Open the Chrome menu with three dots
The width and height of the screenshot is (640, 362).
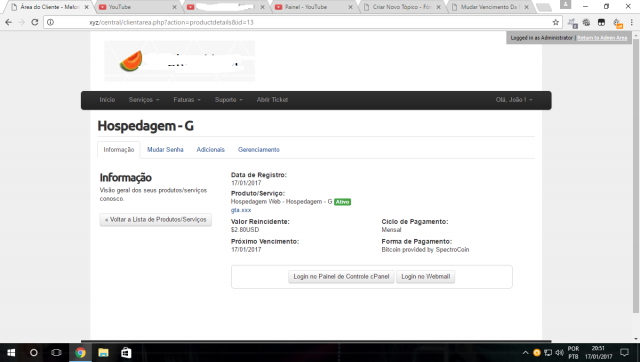pyautogui.click(x=631, y=22)
